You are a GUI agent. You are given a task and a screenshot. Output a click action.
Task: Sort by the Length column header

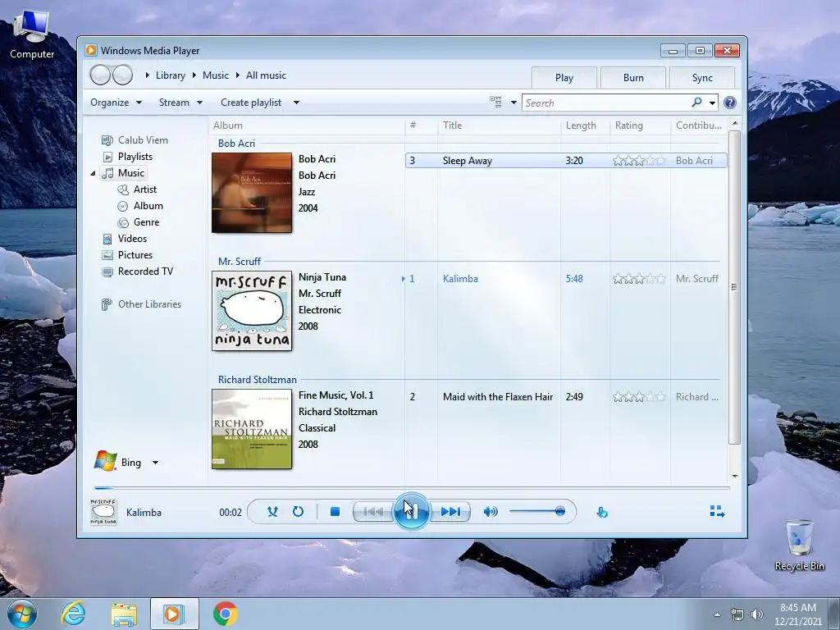click(586, 126)
